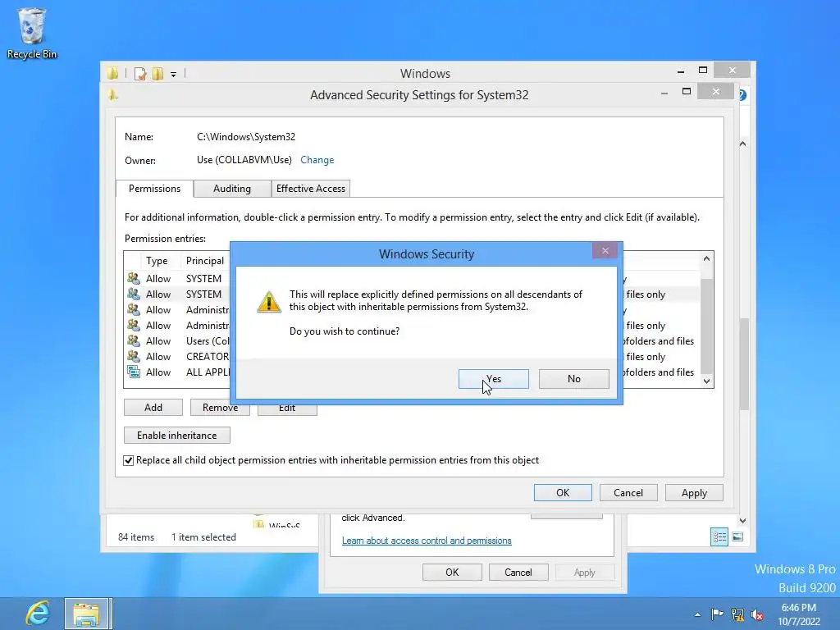Click the ALL APPLICATION PACKAGES entry icon

click(134, 372)
